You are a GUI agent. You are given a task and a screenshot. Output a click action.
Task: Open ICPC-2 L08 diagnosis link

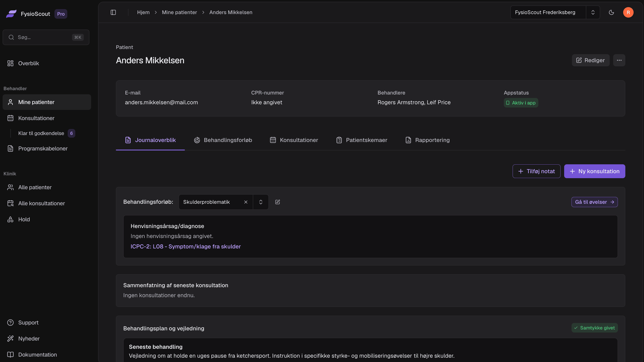[x=186, y=246]
